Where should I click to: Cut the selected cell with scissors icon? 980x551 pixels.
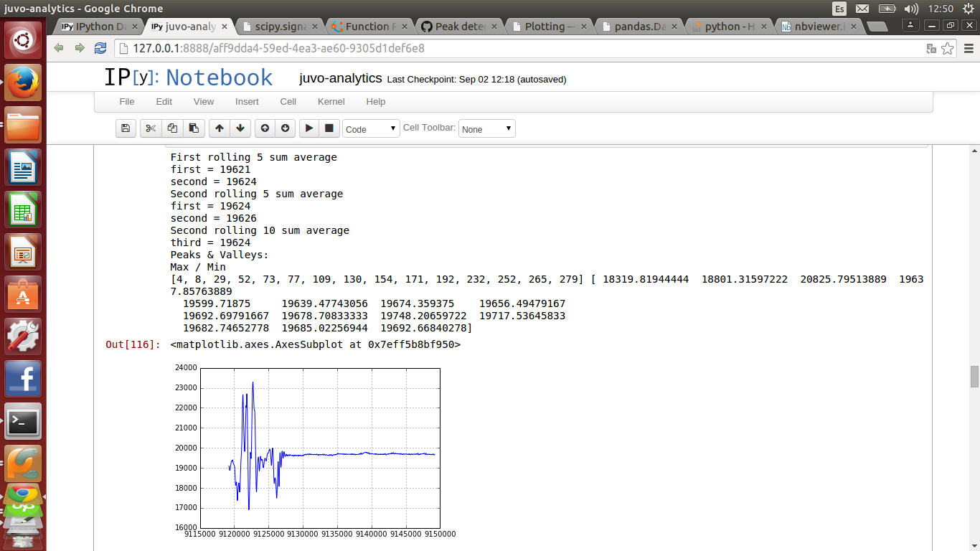pyautogui.click(x=150, y=128)
